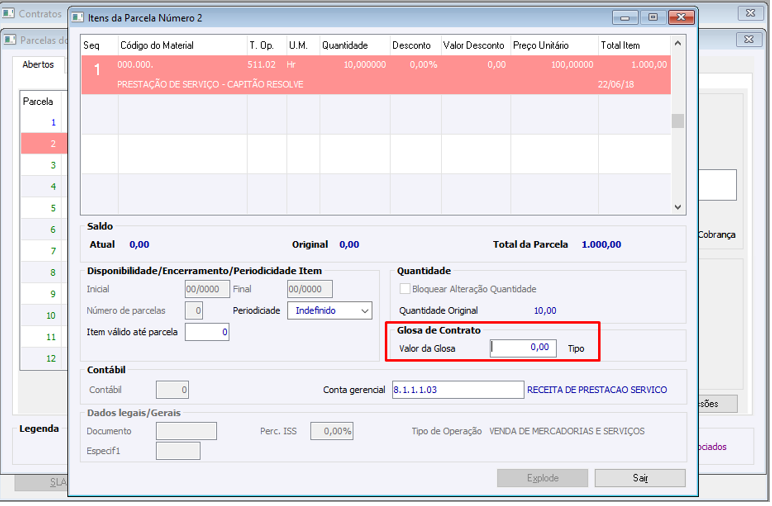
Task: Close the Contratos background window
Action: (x=750, y=13)
